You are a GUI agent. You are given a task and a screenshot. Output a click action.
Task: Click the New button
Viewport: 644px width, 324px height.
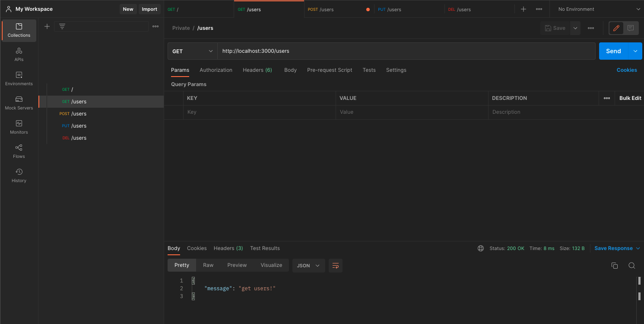tap(128, 9)
